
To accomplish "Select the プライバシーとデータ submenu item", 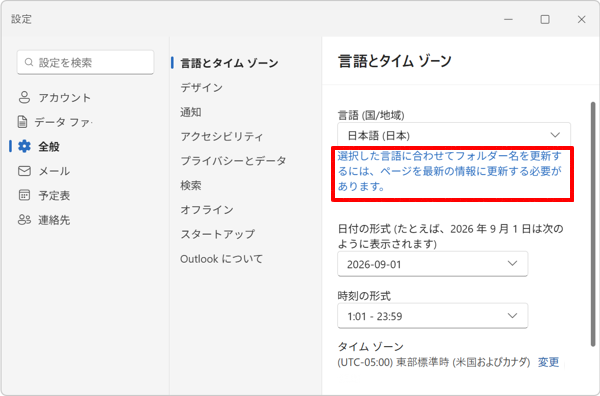I will pos(233,161).
